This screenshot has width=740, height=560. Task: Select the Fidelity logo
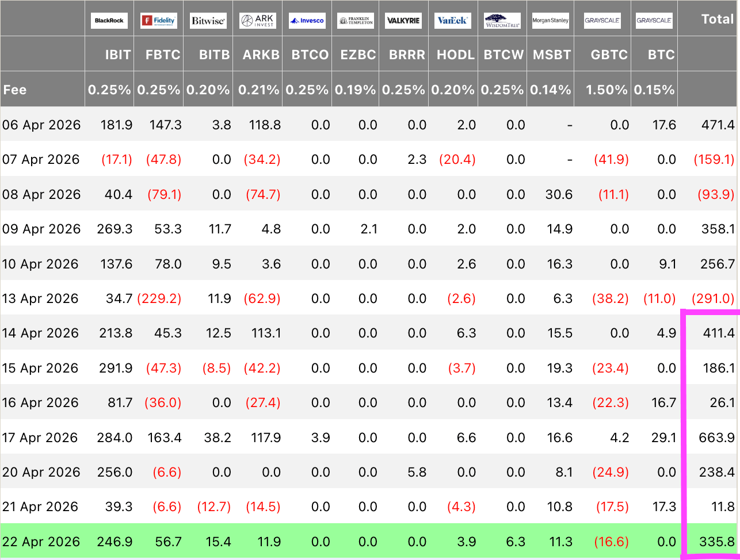(158, 21)
